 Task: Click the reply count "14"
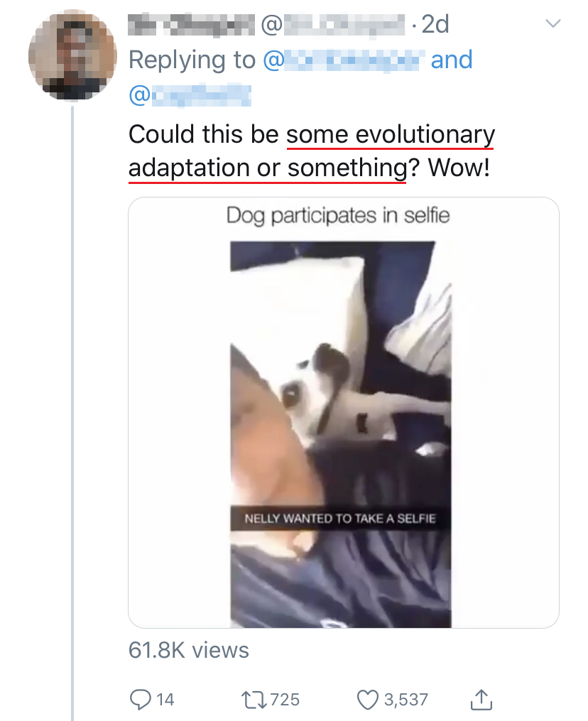[165, 700]
